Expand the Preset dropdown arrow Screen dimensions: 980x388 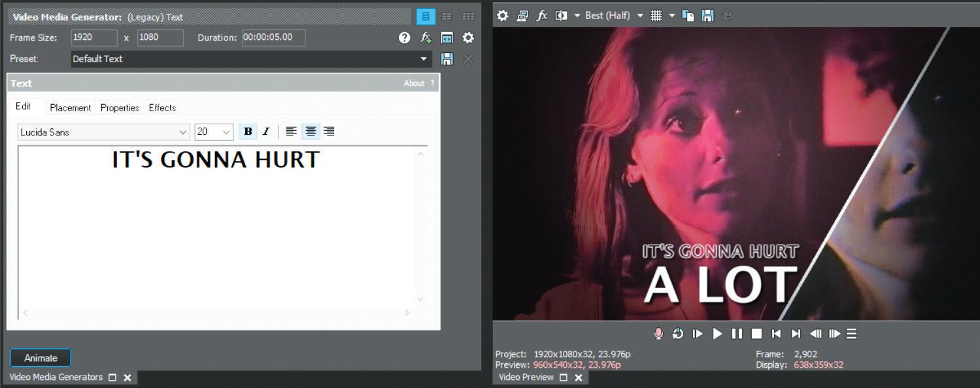point(424,59)
